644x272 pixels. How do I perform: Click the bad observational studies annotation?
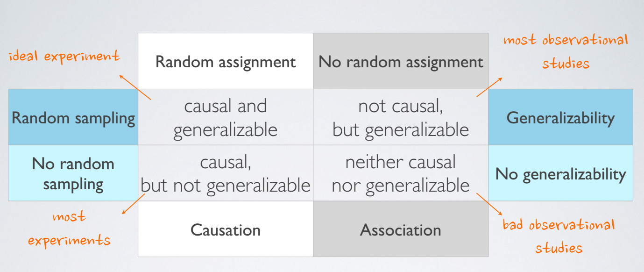pyautogui.click(x=559, y=236)
